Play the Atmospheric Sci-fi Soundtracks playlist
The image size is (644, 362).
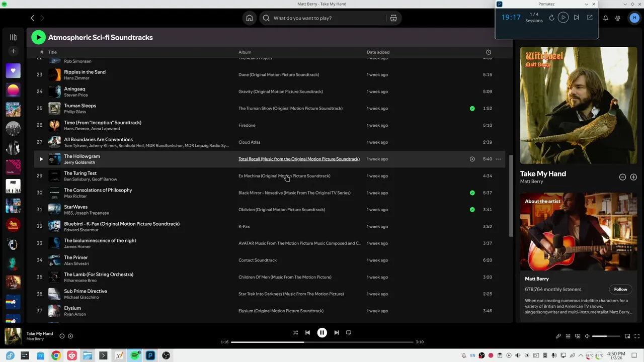(x=38, y=37)
